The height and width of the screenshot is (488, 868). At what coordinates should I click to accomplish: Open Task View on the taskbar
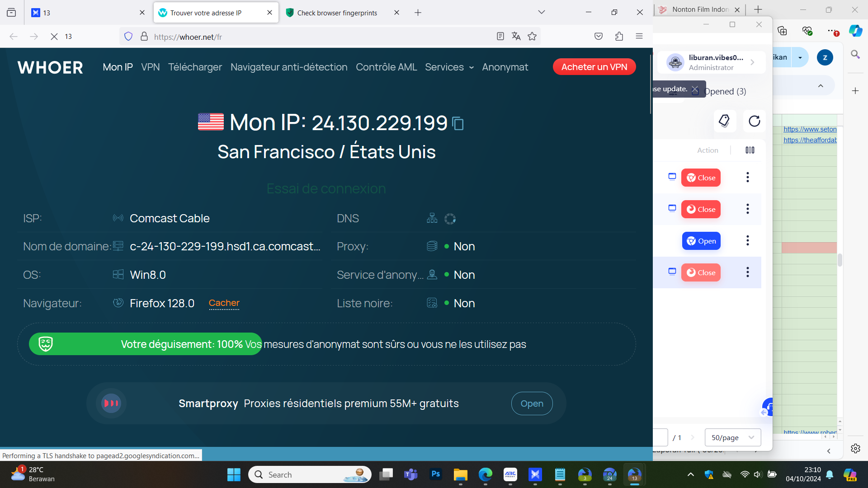point(386,474)
